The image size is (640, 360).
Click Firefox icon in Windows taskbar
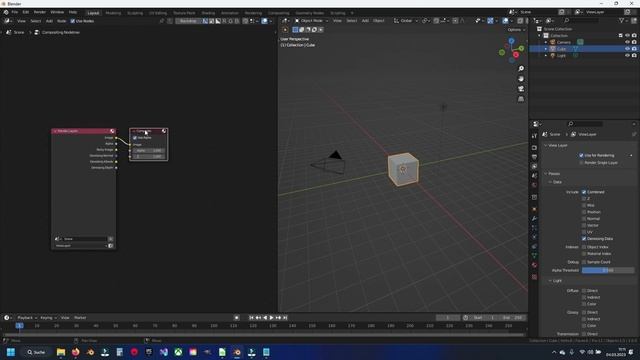76,352
